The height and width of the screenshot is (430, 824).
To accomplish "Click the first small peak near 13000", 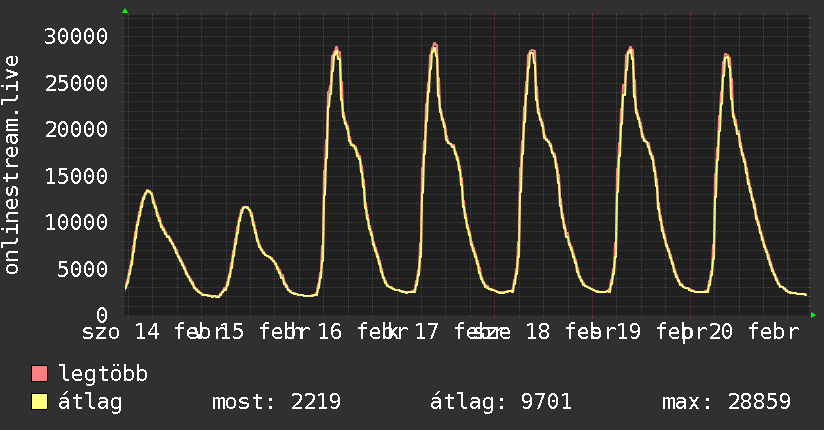I will coord(148,191).
